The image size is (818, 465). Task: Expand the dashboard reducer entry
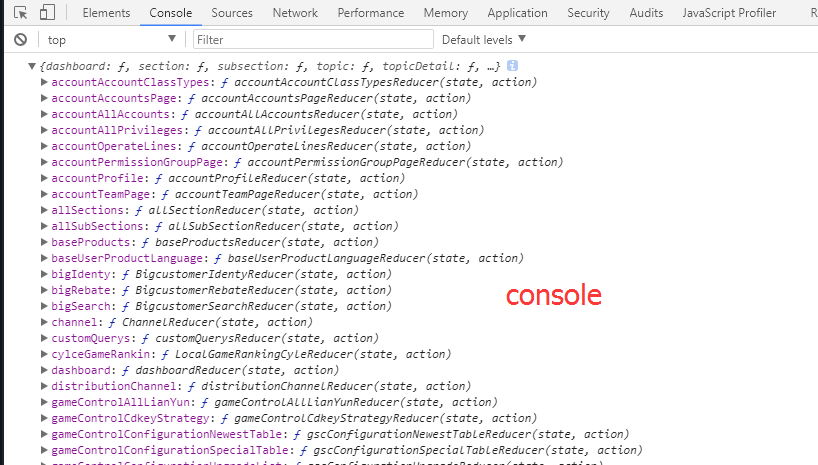pos(44,370)
